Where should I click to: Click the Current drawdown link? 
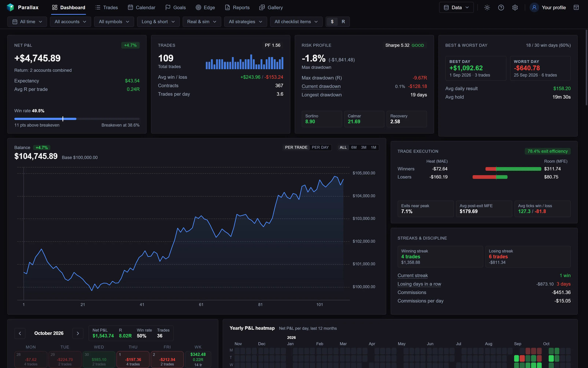321,86
